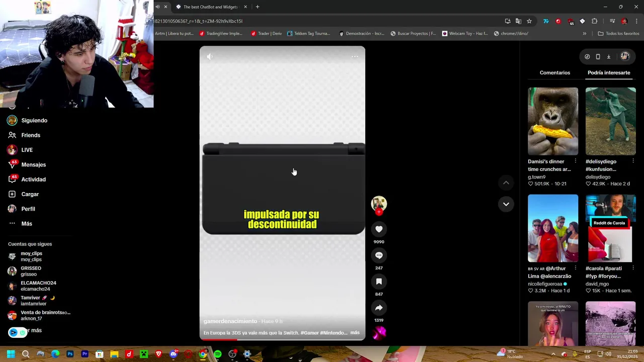This screenshot has height=362, width=644.
Task: Expand the Más sidebar menu
Action: 27,224
